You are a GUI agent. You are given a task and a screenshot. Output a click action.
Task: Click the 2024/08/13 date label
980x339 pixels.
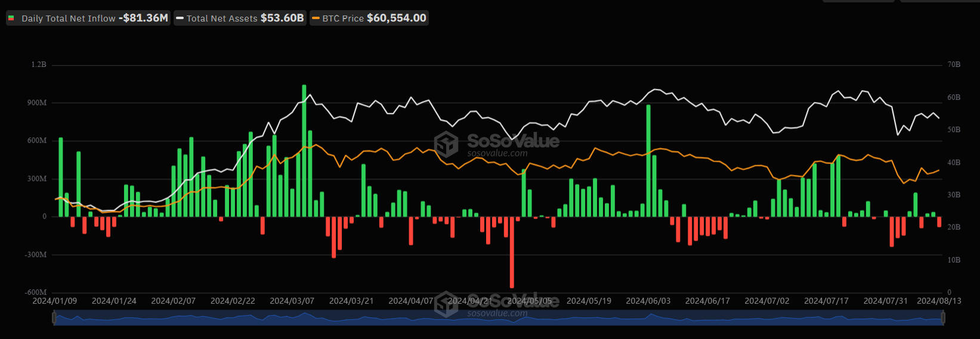(x=939, y=301)
